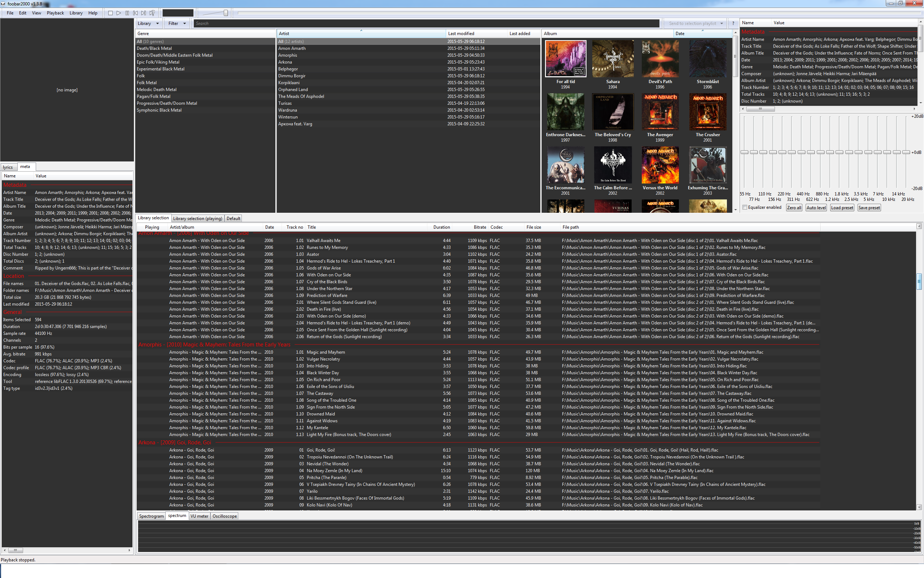This screenshot has height=578, width=924.
Task: Switch to the Oscilloscope tab
Action: [x=225, y=516]
